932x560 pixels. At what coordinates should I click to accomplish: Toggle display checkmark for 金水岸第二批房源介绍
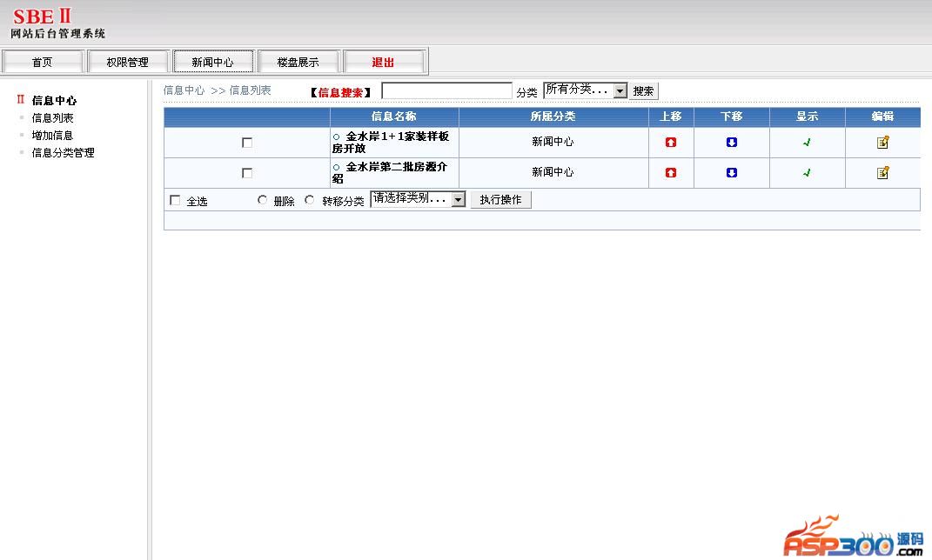click(807, 172)
